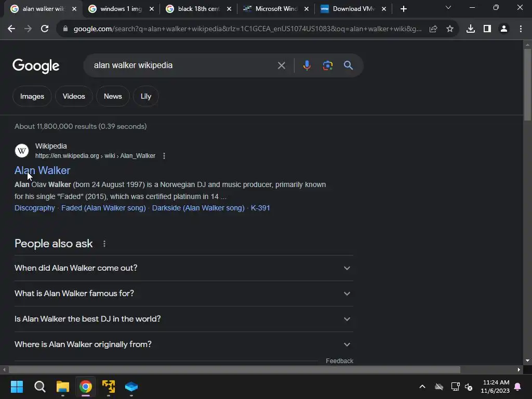Viewport: 532px width, 399px height.
Task: Close the 'alan walker wik' tab
Action: 74,9
